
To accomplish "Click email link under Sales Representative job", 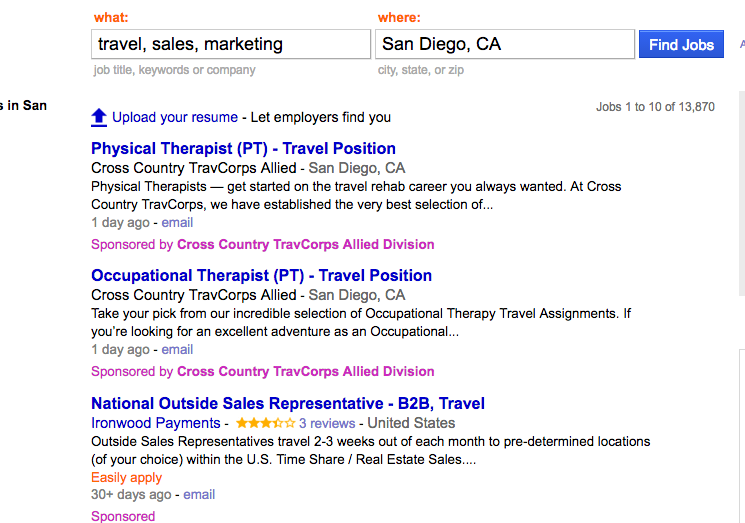I will (199, 494).
